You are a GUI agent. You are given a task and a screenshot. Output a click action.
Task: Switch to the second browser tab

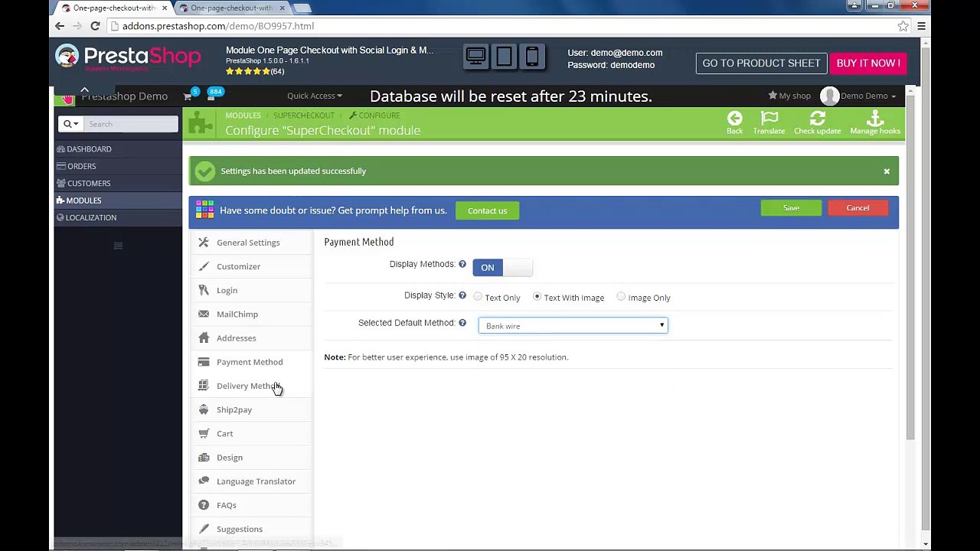coord(230,8)
